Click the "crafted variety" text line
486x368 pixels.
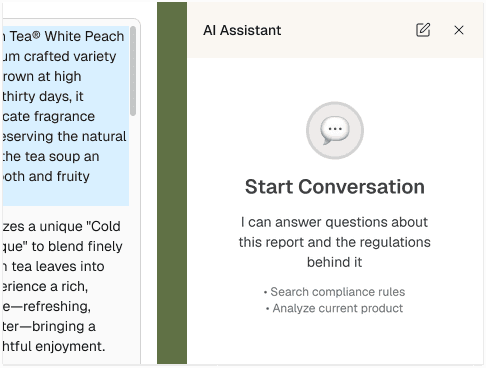coord(59,56)
